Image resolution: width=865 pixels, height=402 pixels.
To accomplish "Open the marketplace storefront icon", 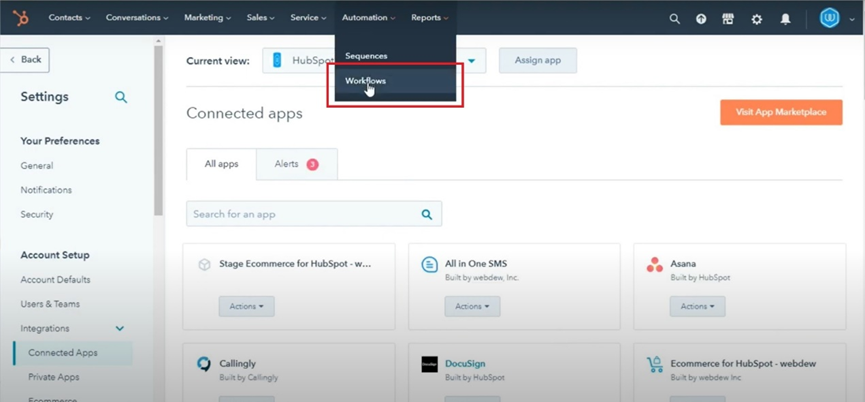I will pyautogui.click(x=728, y=19).
